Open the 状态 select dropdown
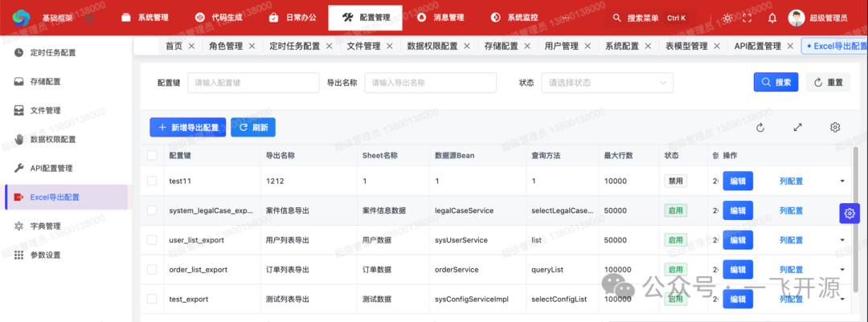This screenshot has height=322, width=868. click(x=608, y=83)
